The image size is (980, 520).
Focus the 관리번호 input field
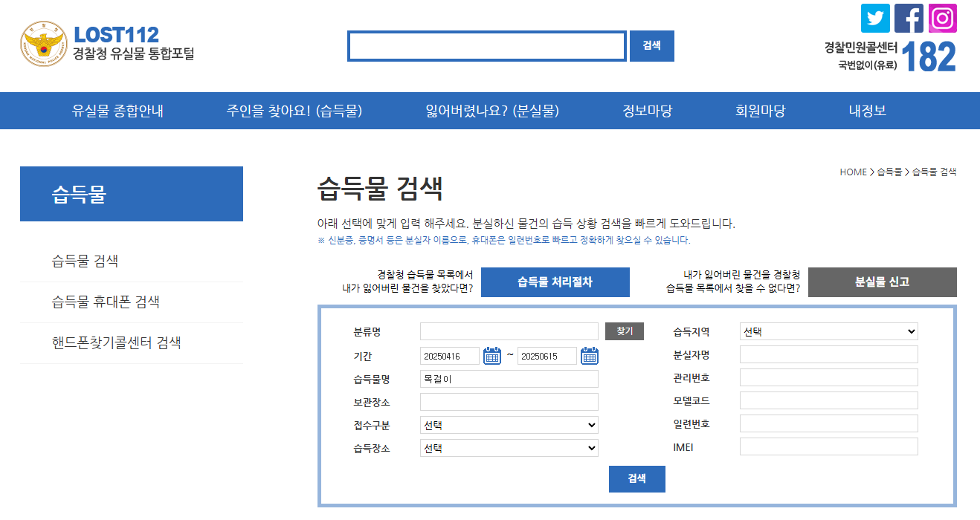(829, 377)
